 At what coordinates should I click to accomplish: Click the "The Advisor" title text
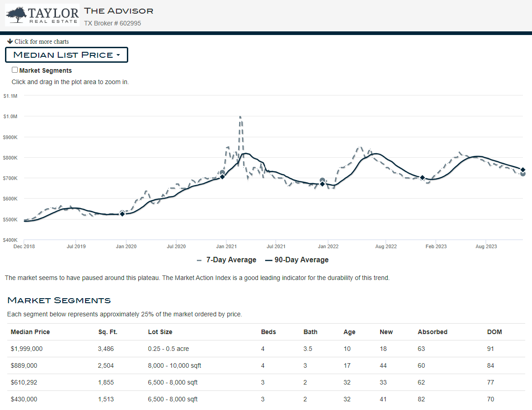(119, 11)
